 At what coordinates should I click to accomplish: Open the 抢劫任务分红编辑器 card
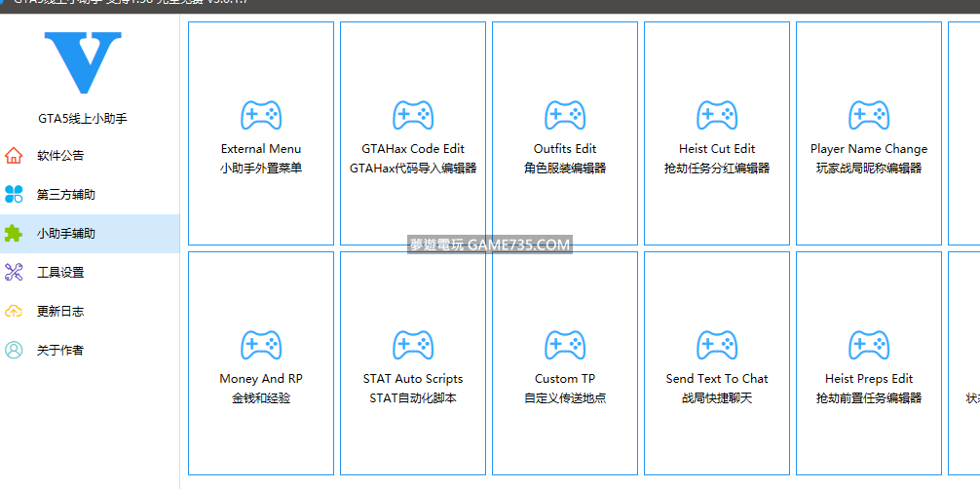coord(717,133)
